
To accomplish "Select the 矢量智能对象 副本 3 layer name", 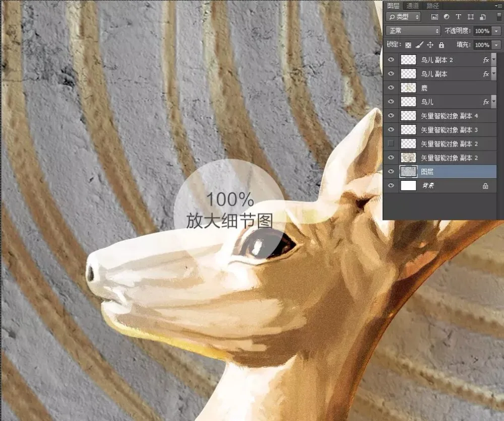I will 450,130.
